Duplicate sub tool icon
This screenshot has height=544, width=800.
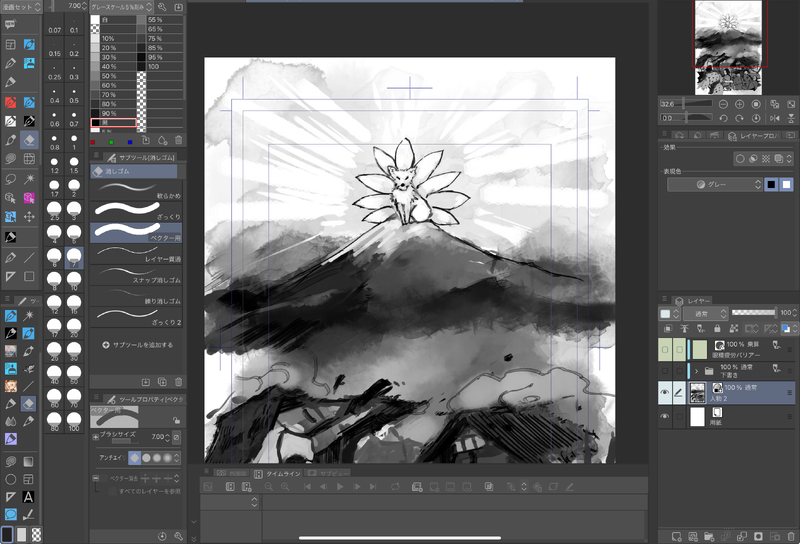(x=162, y=382)
